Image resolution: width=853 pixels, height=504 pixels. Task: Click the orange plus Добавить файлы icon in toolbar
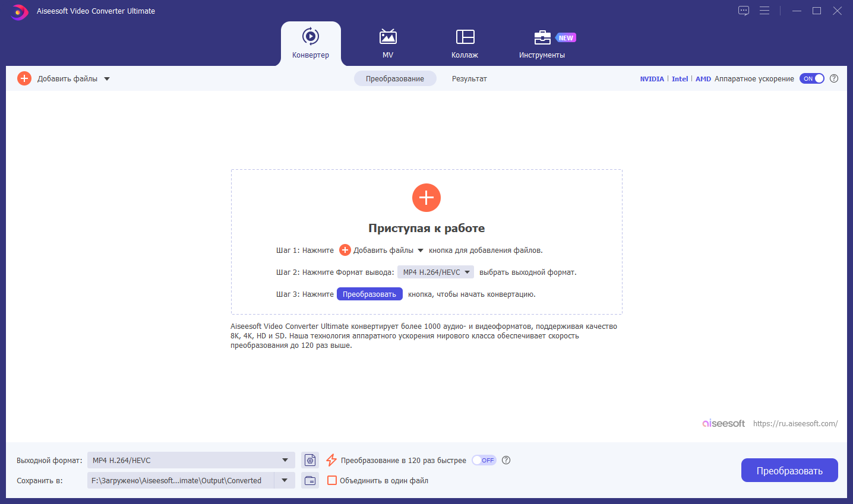pos(24,78)
